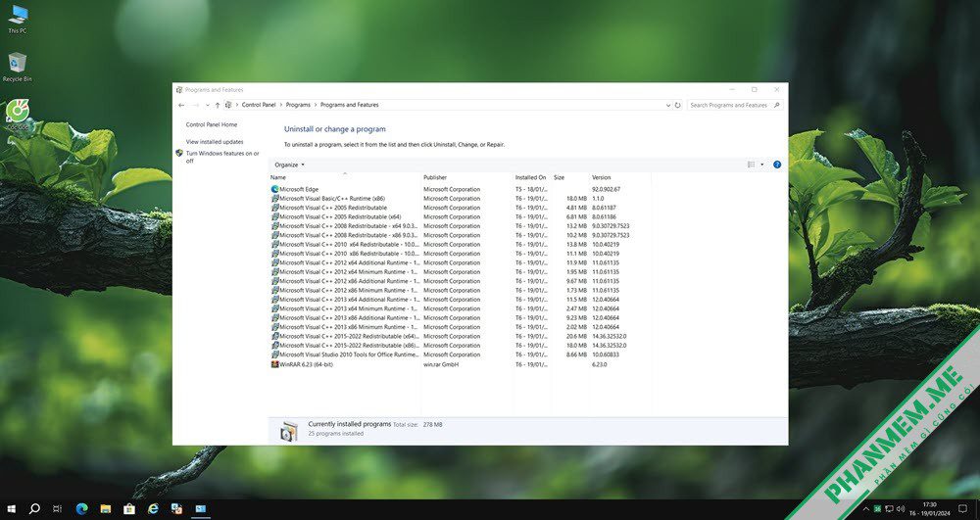Change your view using the view icon
980x520 pixels.
[752, 165]
